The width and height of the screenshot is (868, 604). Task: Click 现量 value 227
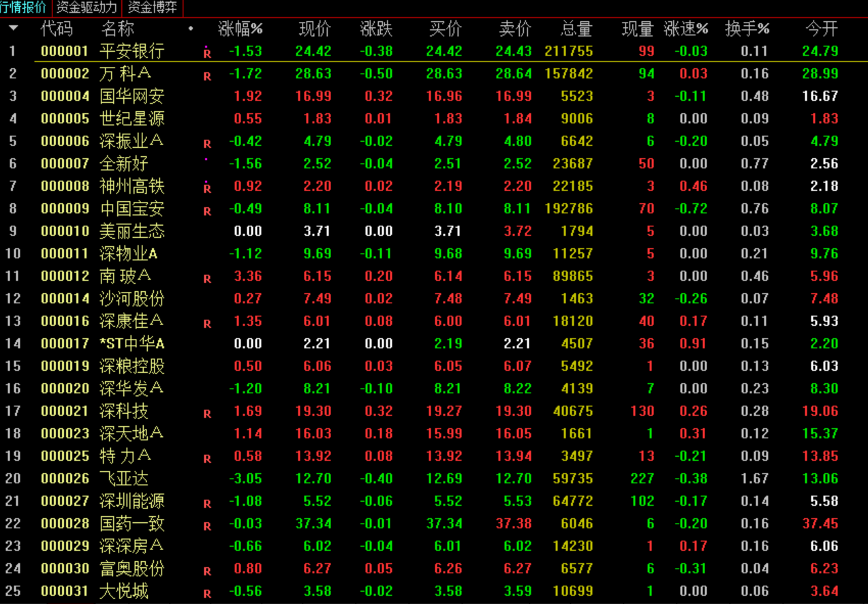click(x=642, y=479)
